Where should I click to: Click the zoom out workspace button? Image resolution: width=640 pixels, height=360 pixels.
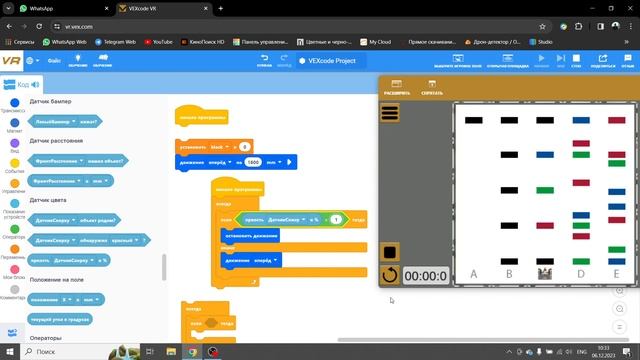click(620, 309)
